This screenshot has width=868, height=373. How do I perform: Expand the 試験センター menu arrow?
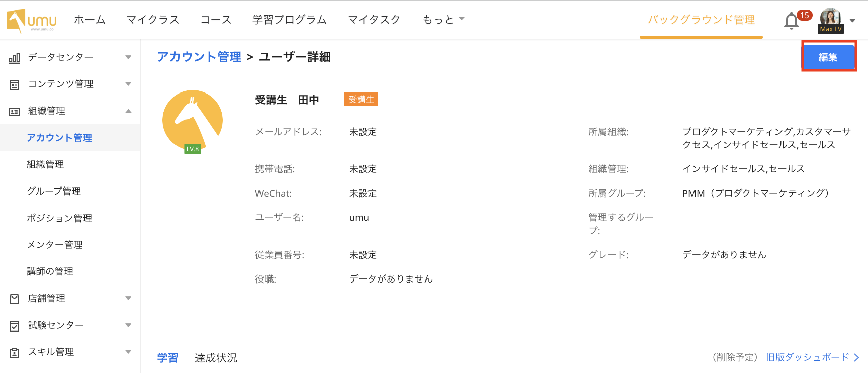pos(128,325)
